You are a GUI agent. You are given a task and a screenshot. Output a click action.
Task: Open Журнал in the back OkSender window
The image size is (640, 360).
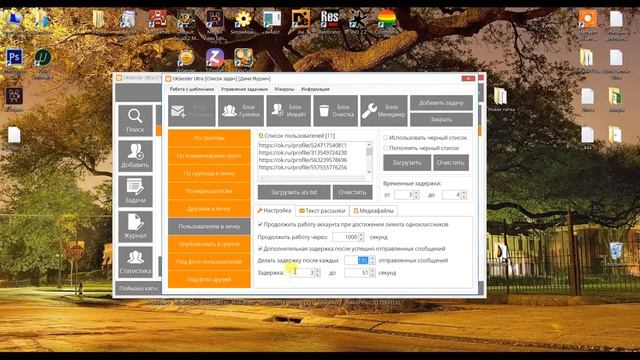[135, 227]
